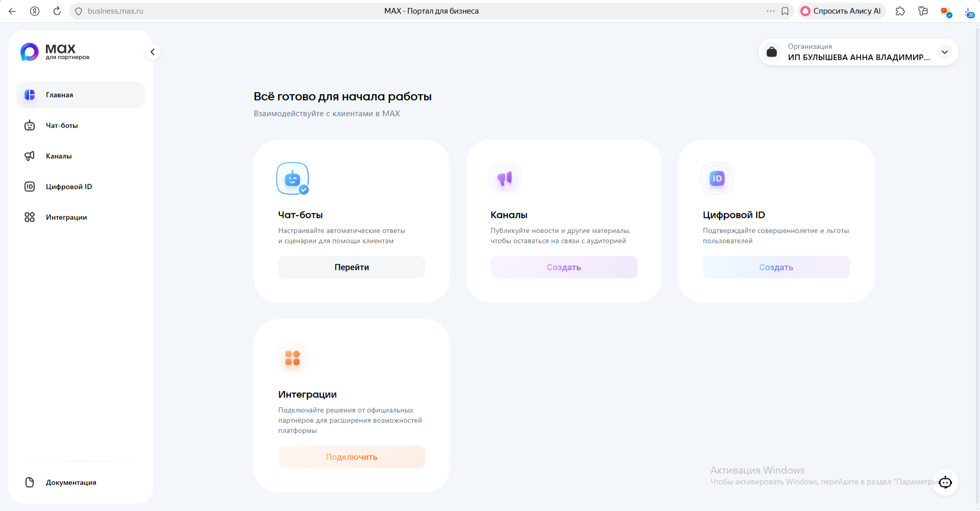Click the Чат-боты card title
Viewport: 980px width, 511px height.
(x=300, y=215)
